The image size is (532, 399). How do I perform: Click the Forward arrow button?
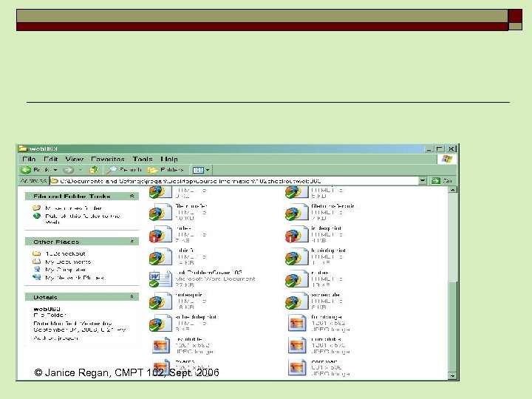pyautogui.click(x=68, y=170)
